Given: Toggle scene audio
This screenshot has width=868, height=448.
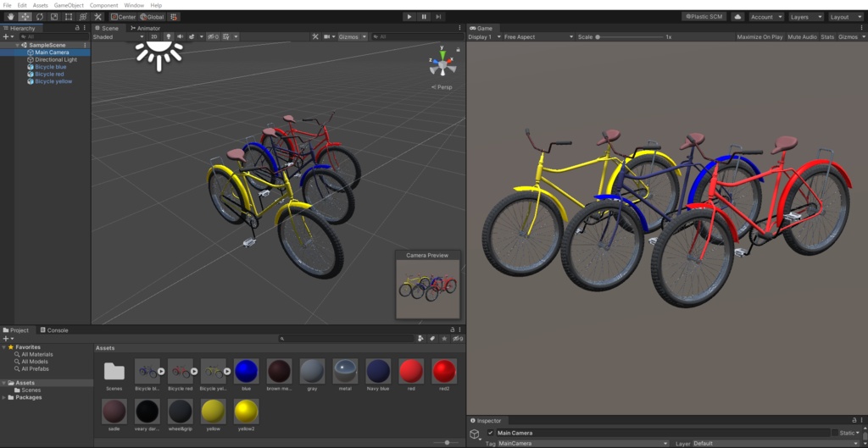Looking at the screenshot, I should click(x=180, y=36).
